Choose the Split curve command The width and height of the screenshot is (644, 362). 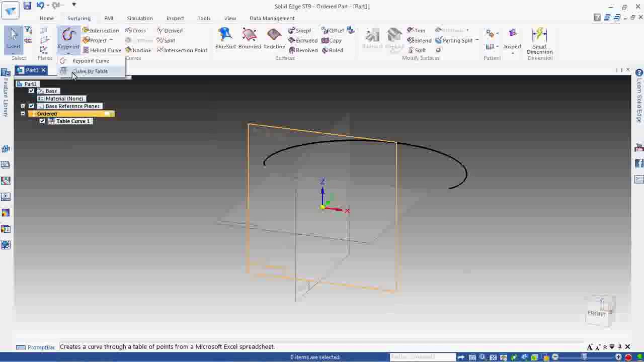pyautogui.click(x=166, y=40)
